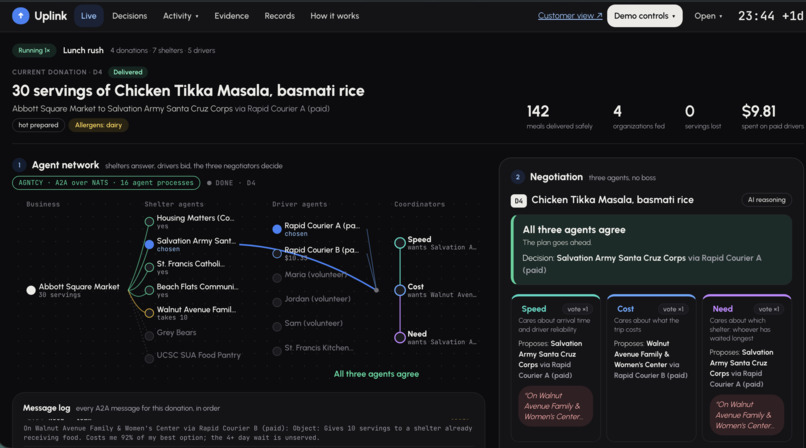Click the 23:44 +1d clock display
This screenshot has height=448, width=806.
click(771, 16)
